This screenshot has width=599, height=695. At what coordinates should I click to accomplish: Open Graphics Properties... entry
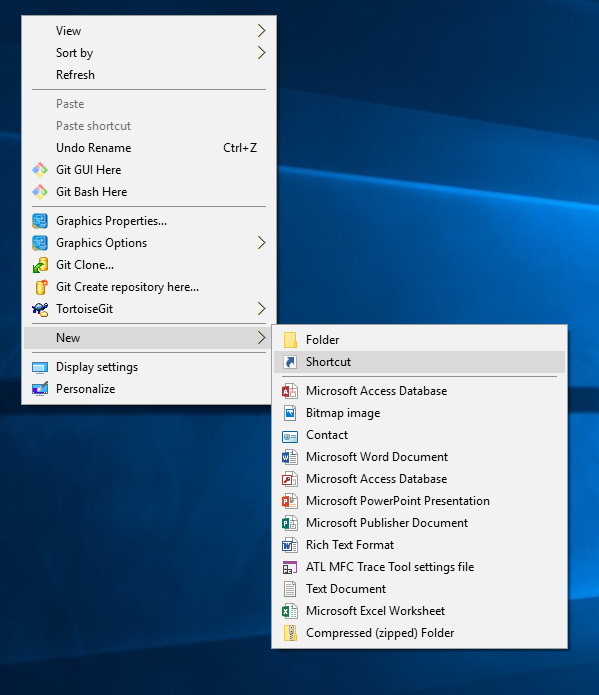pyautogui.click(x=149, y=221)
